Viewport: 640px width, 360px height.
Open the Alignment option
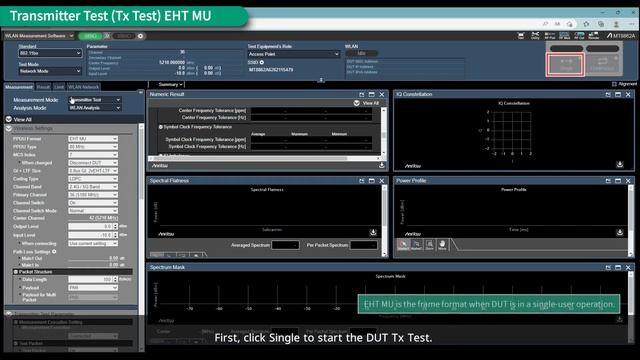coord(624,84)
